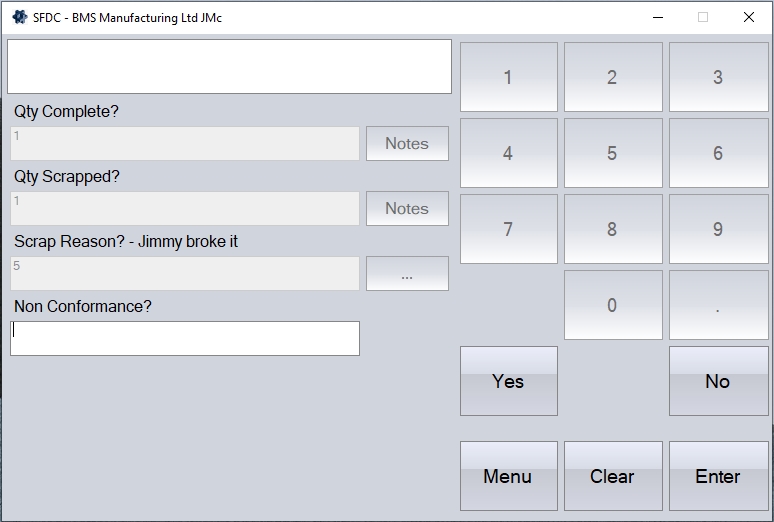Clear the current entry
The height and width of the screenshot is (522, 774).
click(x=612, y=476)
